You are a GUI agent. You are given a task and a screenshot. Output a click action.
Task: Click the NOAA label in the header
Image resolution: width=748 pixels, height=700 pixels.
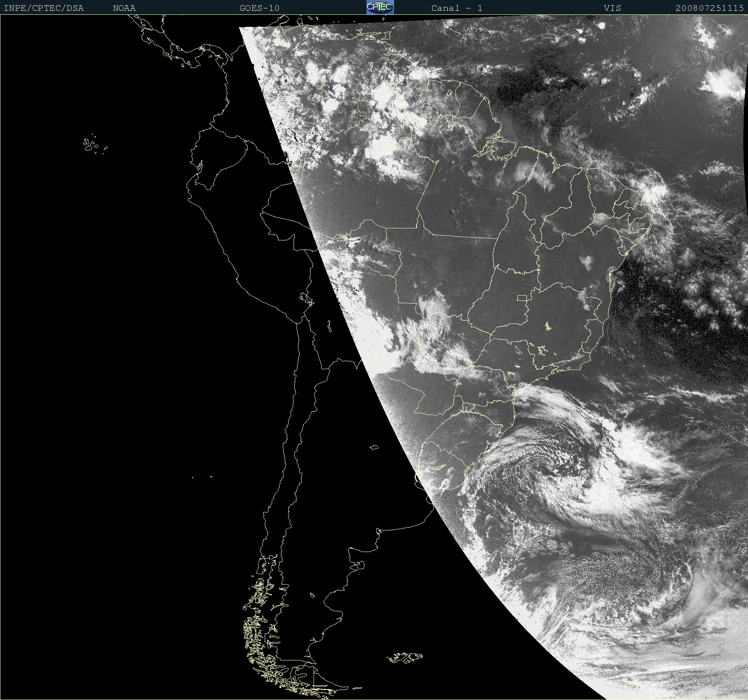(x=124, y=8)
